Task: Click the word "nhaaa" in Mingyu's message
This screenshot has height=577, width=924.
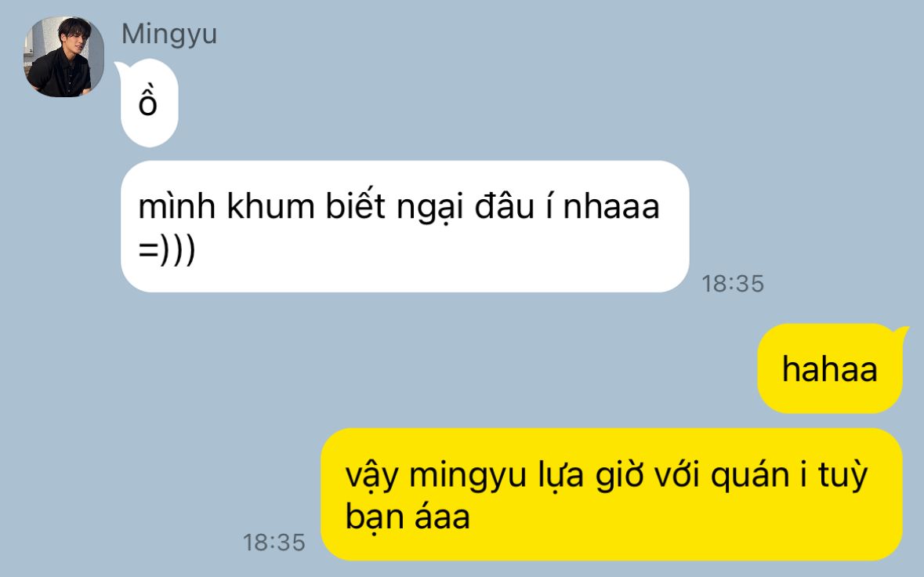Action: [611, 207]
